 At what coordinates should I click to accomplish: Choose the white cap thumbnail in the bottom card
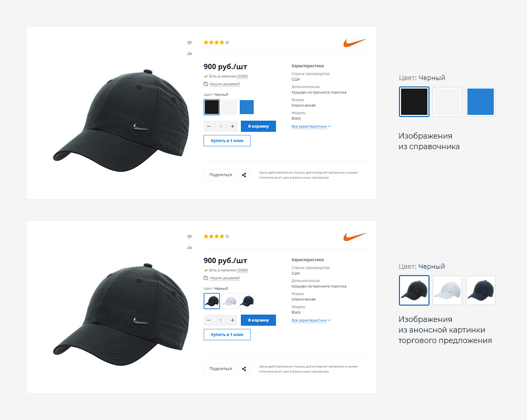(229, 301)
